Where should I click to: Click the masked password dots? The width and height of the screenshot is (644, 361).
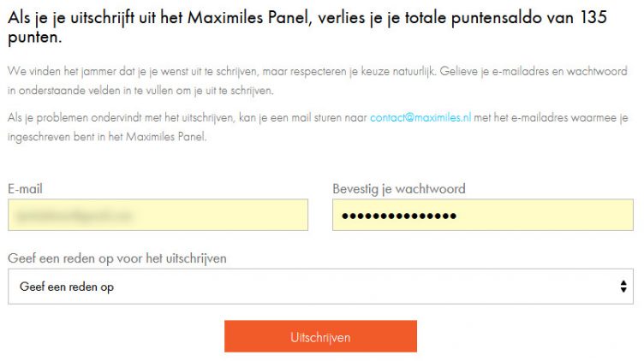(x=398, y=216)
